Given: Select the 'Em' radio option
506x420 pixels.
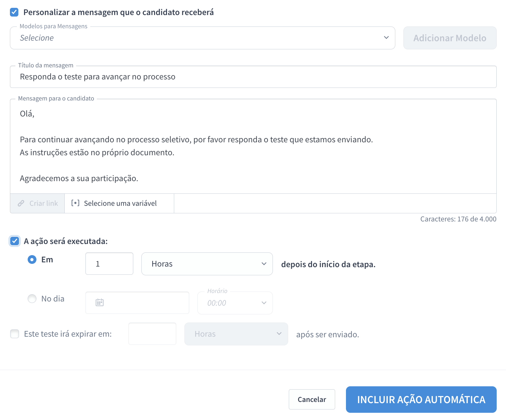Looking at the screenshot, I should (x=32, y=259).
